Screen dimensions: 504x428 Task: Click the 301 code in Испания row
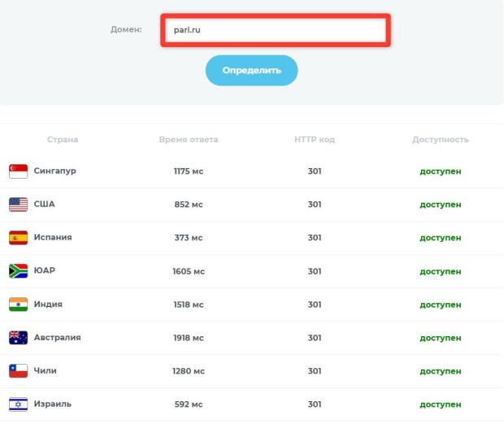click(315, 238)
